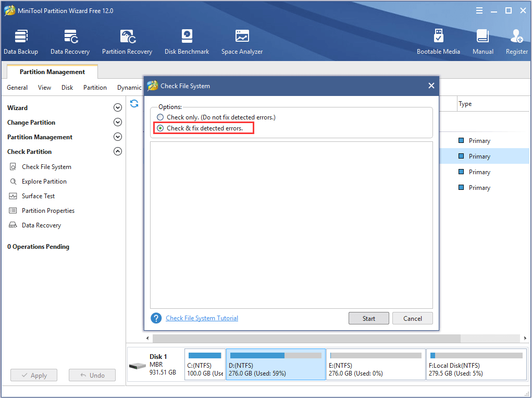Screen dimensions: 532x398
Task: Click the Undo button
Action: click(92, 375)
